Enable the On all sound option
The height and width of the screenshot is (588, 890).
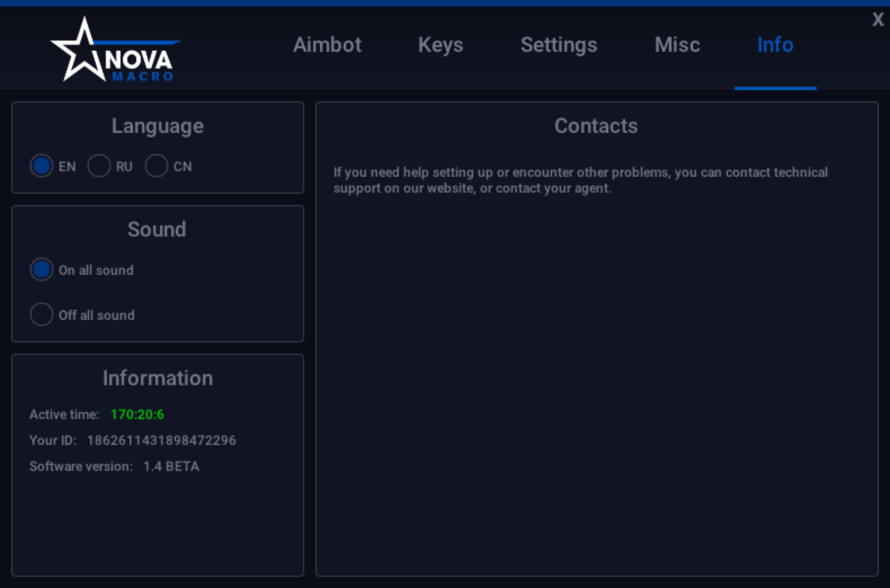tap(41, 270)
